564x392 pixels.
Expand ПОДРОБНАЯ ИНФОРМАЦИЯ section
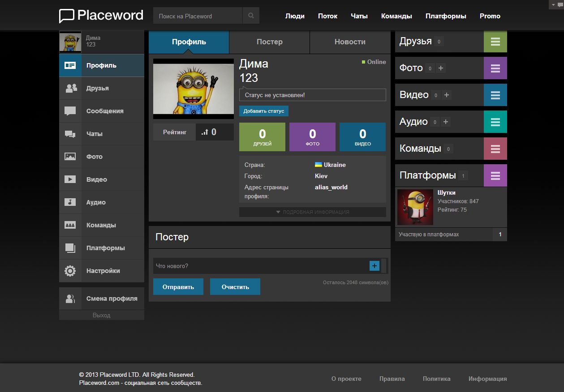tap(313, 212)
